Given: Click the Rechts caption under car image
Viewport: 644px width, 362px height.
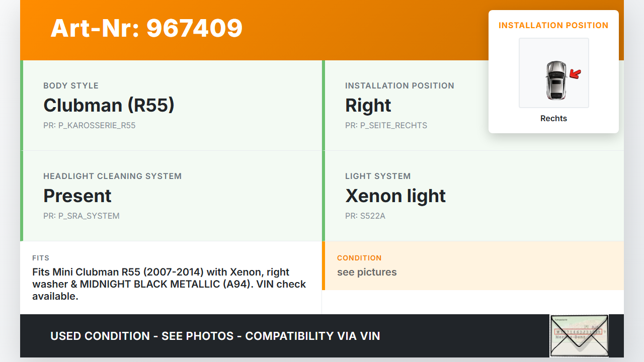Looking at the screenshot, I should click(x=553, y=118).
